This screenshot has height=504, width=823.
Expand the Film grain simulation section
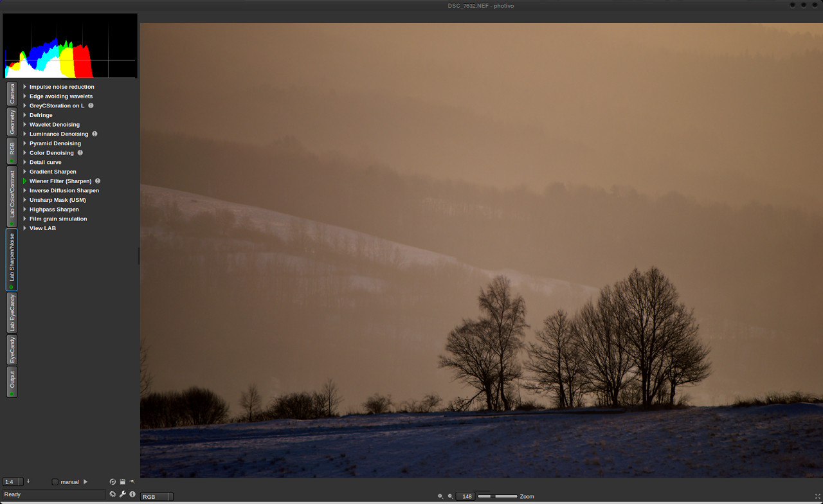[x=25, y=219]
